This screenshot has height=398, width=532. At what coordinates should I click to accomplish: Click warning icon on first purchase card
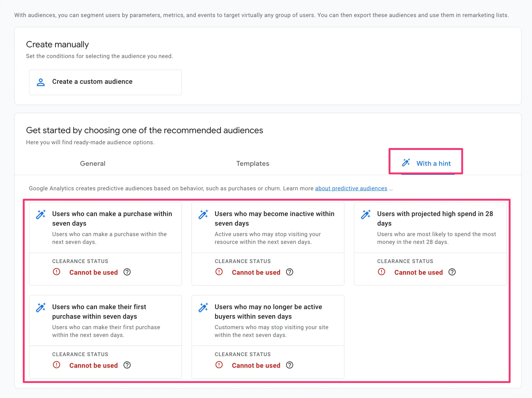click(x=57, y=365)
